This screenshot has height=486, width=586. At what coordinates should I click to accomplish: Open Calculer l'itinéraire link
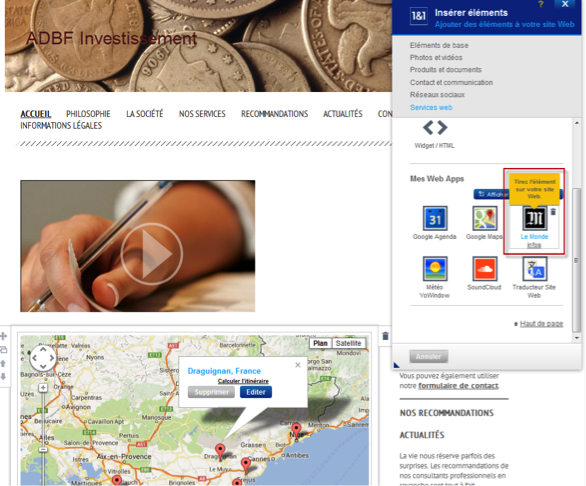point(243,381)
